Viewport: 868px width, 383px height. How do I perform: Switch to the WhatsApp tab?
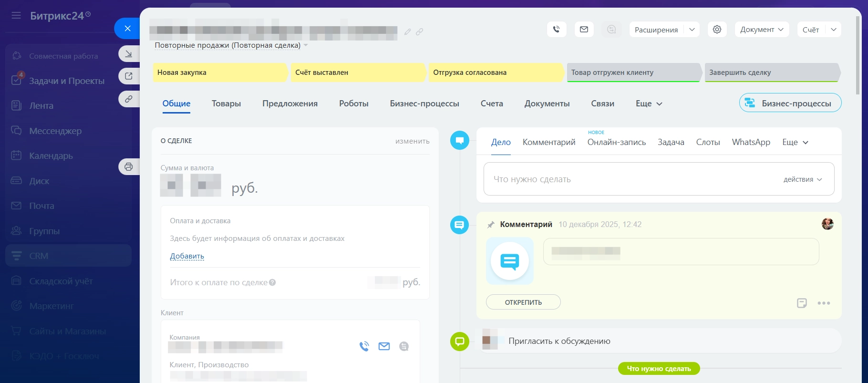[x=751, y=142]
